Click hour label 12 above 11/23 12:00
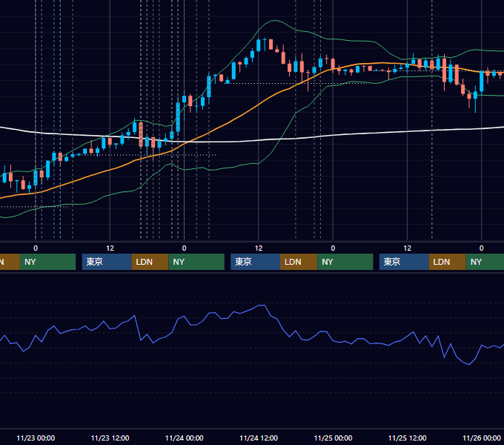The width and height of the screenshot is (504, 445). tap(110, 248)
